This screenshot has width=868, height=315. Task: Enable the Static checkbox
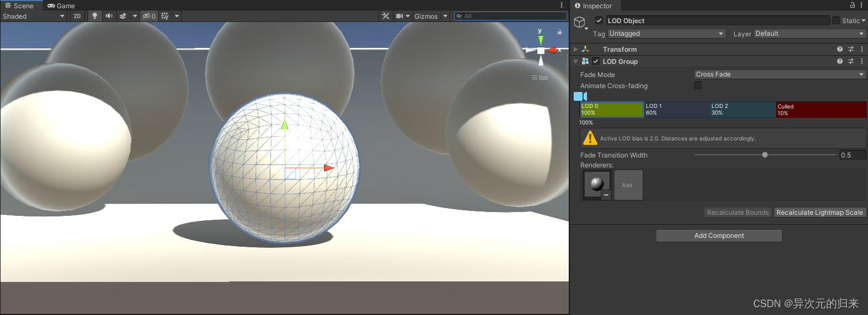coord(836,20)
